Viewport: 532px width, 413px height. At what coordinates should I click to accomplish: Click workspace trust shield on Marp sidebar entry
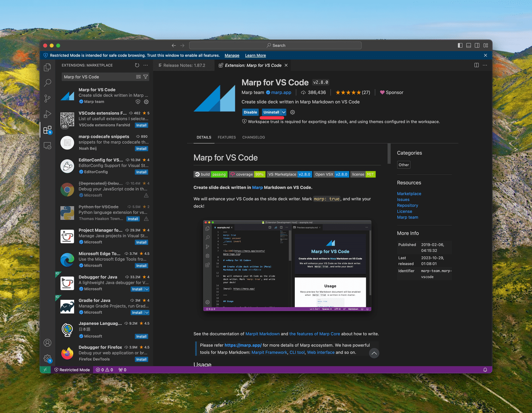138,102
